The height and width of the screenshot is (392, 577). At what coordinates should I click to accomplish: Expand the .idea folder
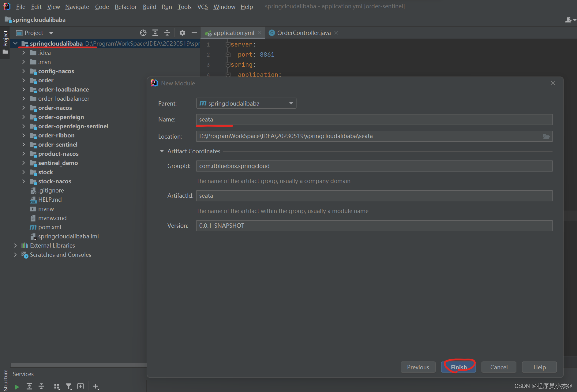pyautogui.click(x=24, y=53)
